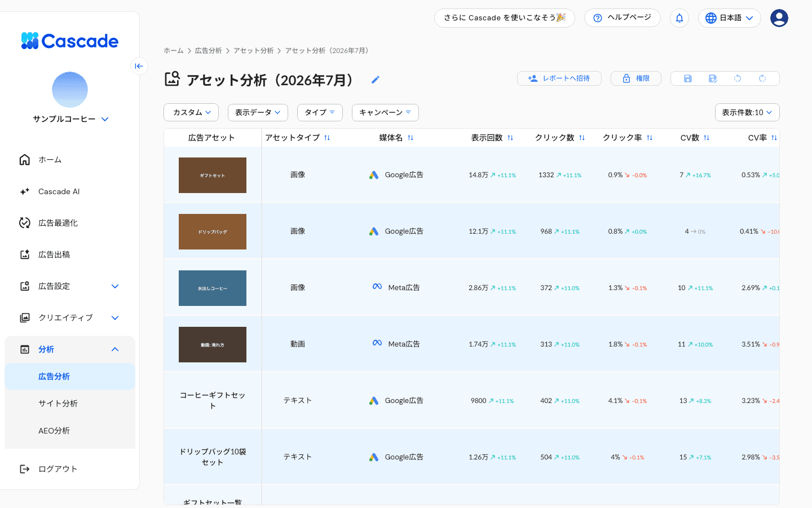Image resolution: width=812 pixels, height=508 pixels.
Task: Click the save report icon
Action: pos(688,78)
